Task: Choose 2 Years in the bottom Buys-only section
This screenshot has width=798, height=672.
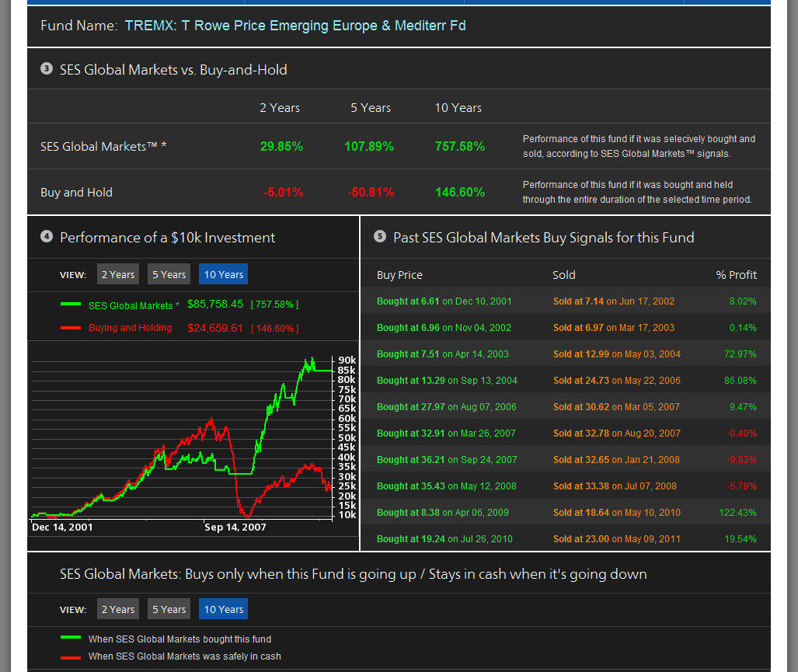Action: pyautogui.click(x=118, y=609)
